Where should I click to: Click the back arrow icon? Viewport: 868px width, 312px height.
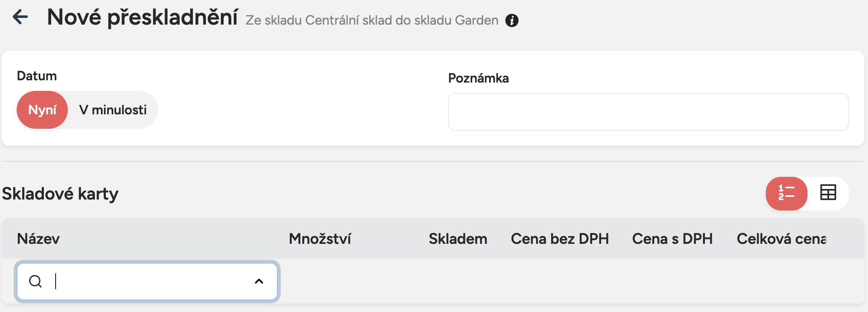[x=20, y=17]
